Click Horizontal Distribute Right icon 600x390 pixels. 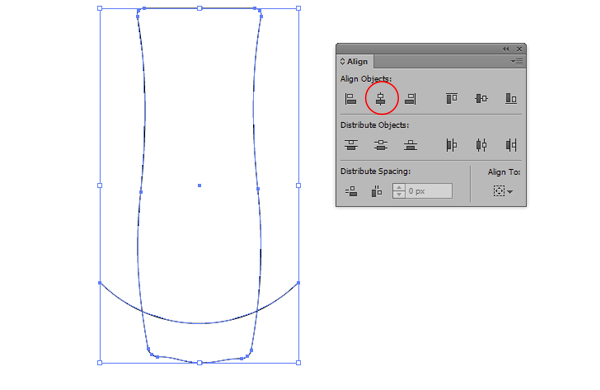(x=511, y=145)
